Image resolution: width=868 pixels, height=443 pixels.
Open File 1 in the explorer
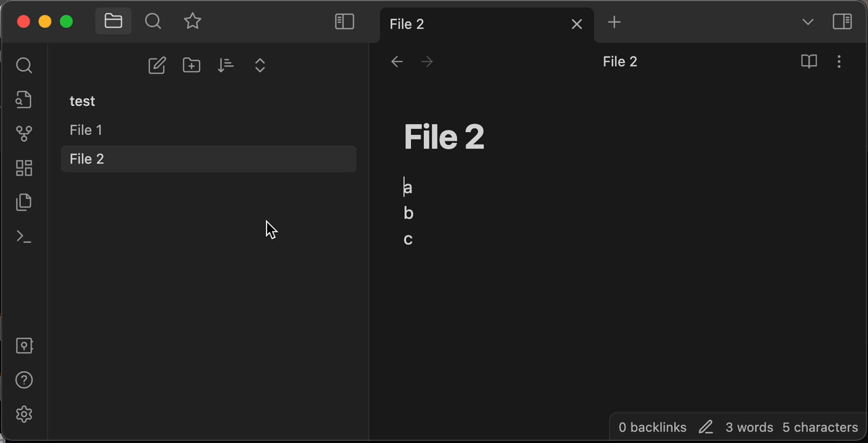(209, 130)
